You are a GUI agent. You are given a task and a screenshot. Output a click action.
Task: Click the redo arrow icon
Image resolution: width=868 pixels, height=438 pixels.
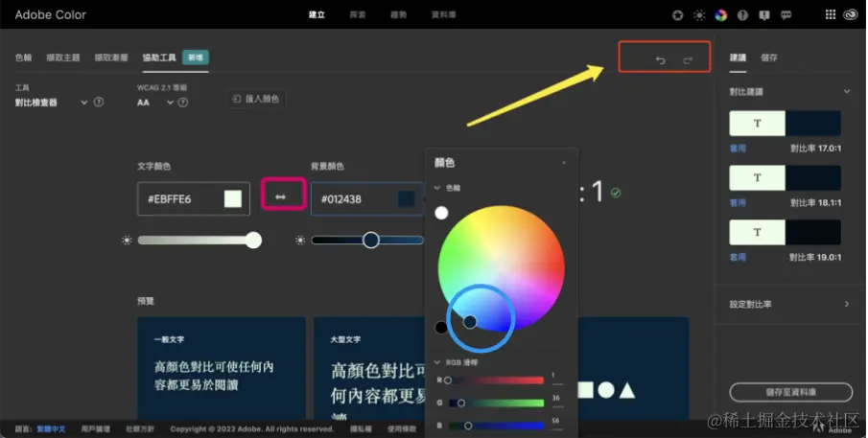click(x=688, y=59)
